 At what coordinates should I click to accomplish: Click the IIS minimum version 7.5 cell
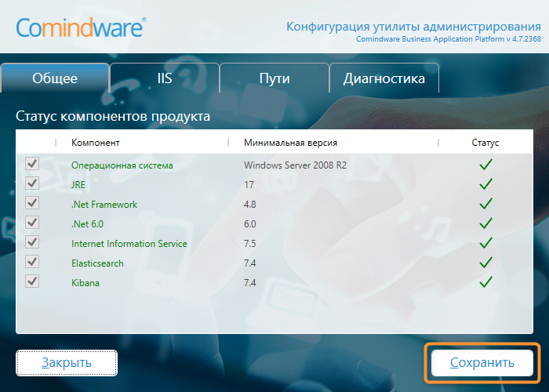click(x=250, y=244)
